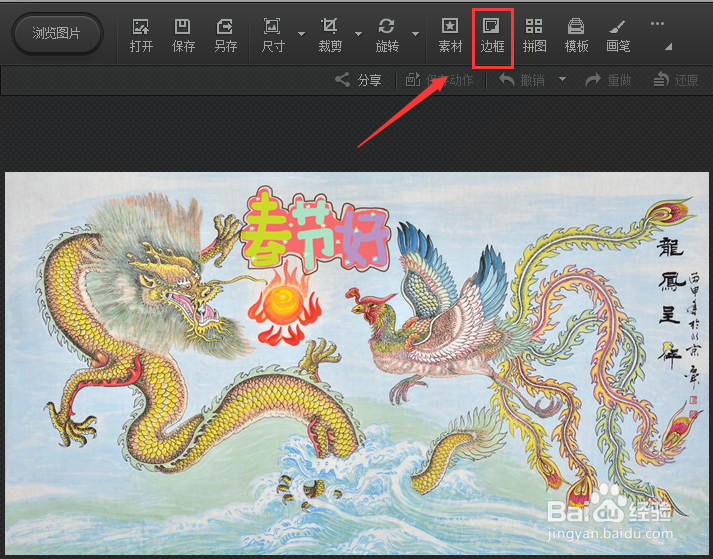Select the 裁剪 crop tool
The image size is (713, 559).
pos(330,35)
